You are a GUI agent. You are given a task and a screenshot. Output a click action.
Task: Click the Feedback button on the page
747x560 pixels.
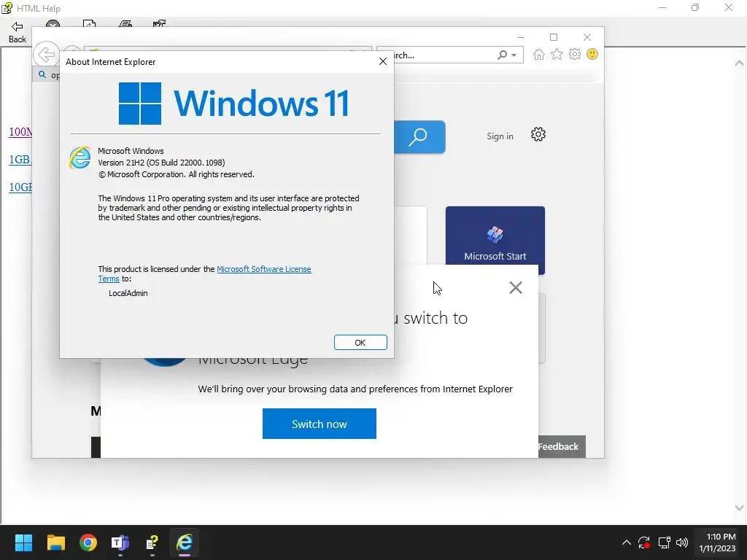pyautogui.click(x=562, y=447)
